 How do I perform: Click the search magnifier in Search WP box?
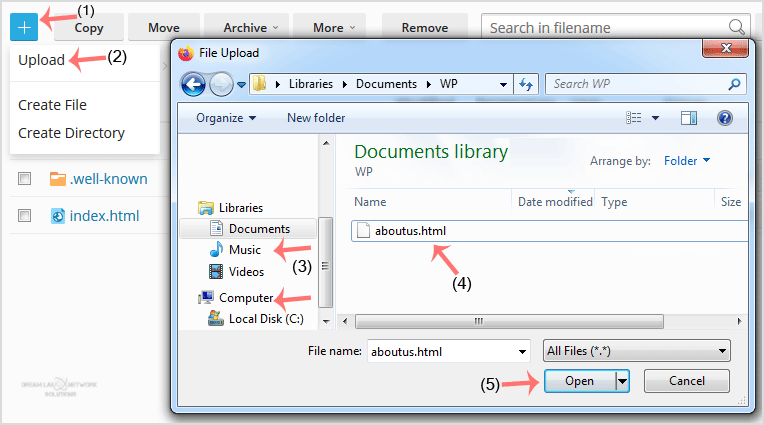pos(735,84)
